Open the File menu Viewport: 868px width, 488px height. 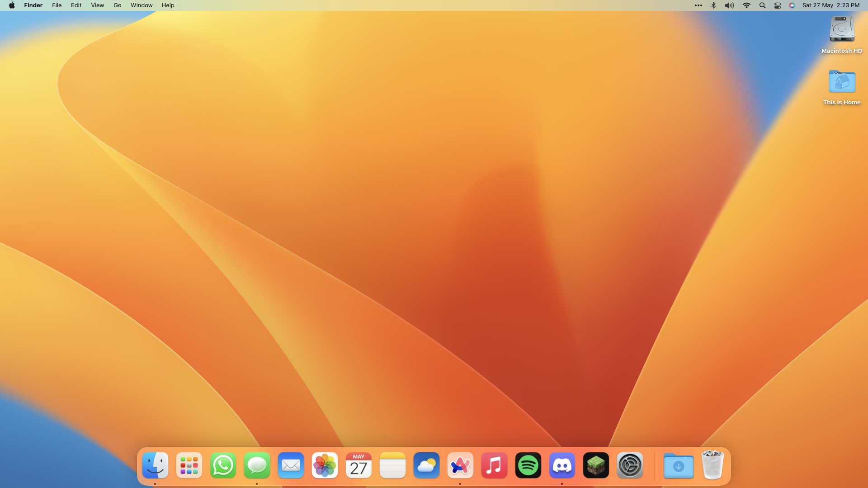point(57,5)
